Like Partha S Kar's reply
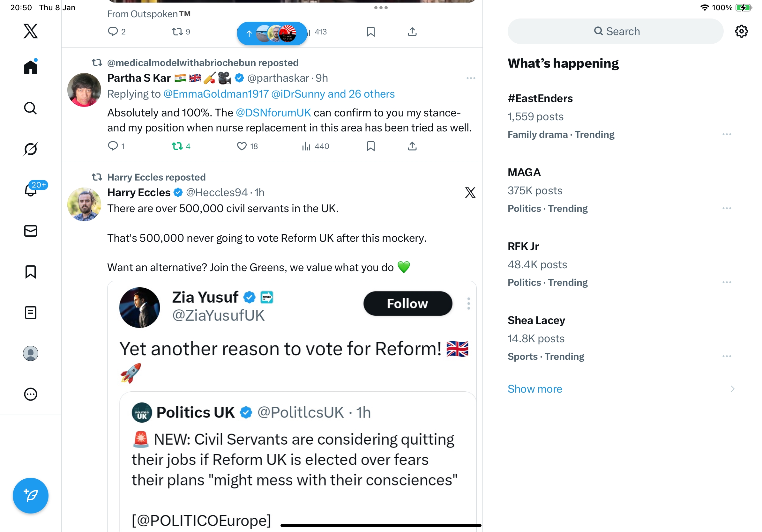This screenshot has height=532, width=762. 242,146
